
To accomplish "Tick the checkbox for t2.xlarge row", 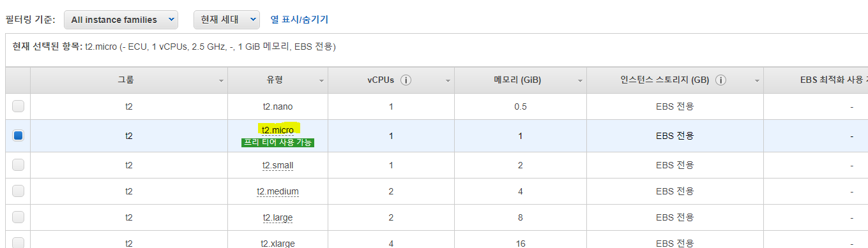I will tap(18, 243).
